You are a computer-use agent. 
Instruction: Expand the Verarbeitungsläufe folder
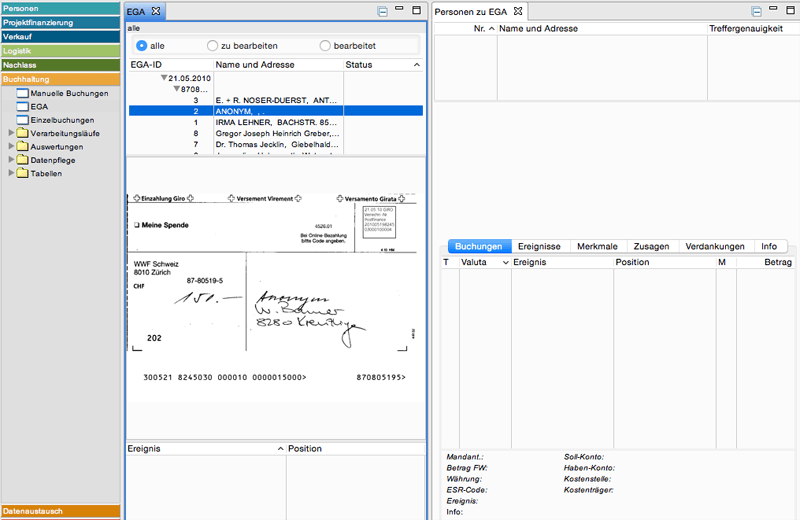[11, 133]
